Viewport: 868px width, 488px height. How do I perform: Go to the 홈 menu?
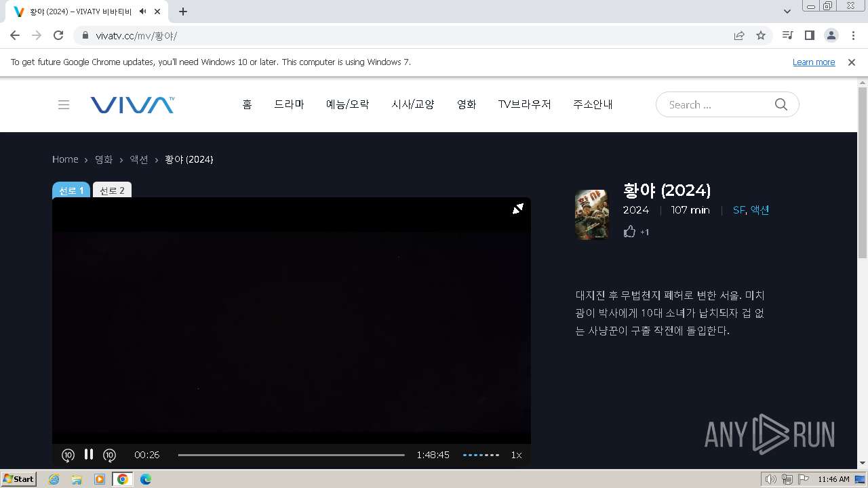coord(247,104)
